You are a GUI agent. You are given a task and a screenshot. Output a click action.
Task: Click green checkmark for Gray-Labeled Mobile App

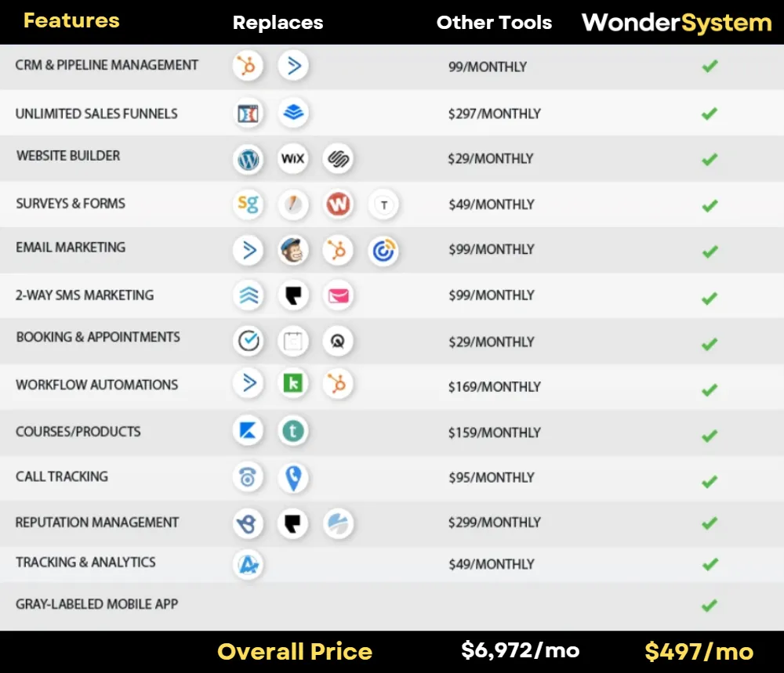[710, 606]
